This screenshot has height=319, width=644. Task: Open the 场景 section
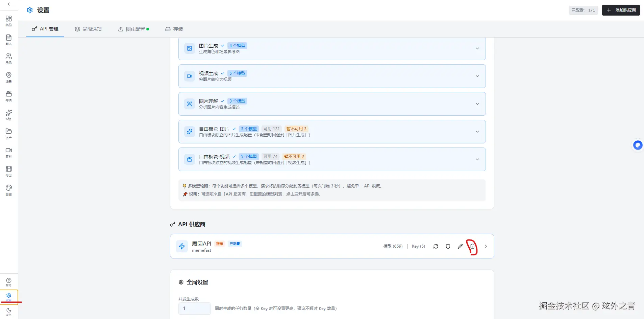tap(8, 77)
